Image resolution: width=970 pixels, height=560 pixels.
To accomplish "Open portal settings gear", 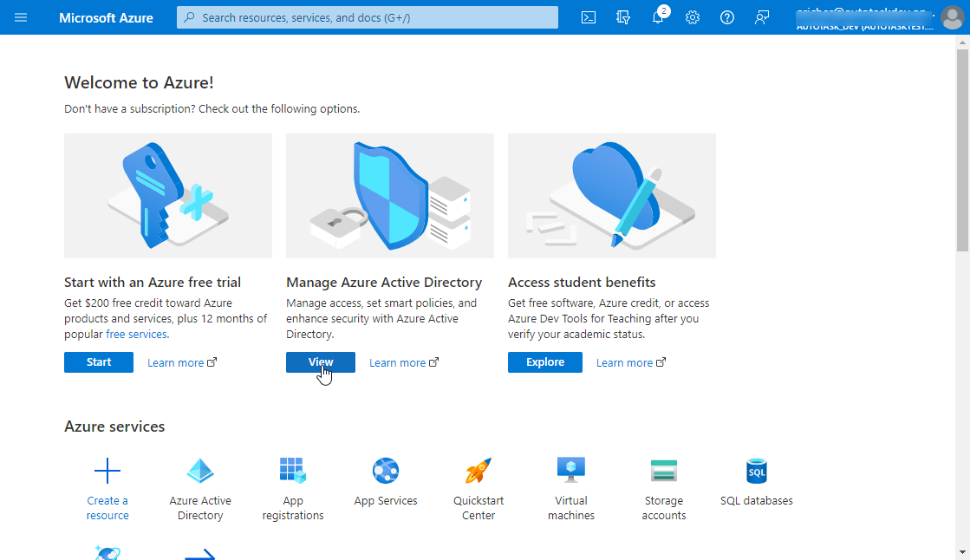I will (x=693, y=17).
